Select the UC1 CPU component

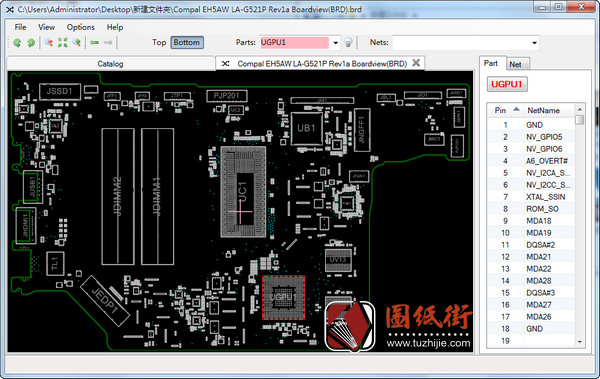(x=243, y=191)
